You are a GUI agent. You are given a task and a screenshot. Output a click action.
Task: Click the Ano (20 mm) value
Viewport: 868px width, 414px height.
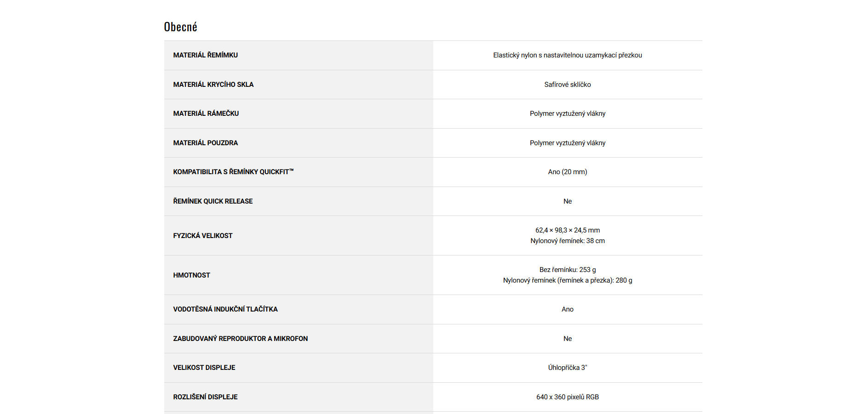[x=567, y=172]
